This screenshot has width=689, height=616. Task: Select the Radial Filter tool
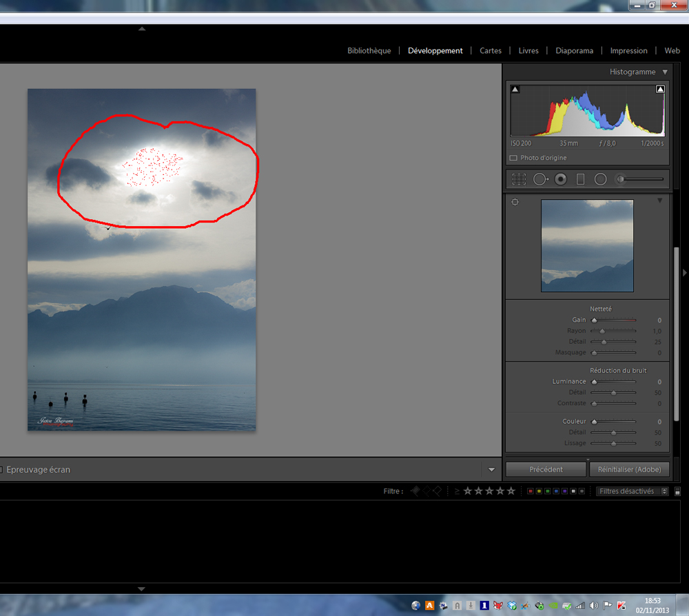600,179
